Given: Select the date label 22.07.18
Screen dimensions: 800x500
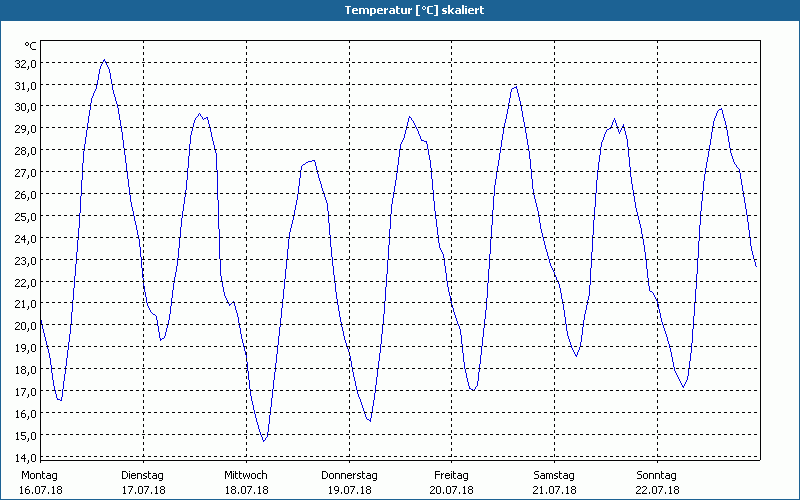Looking at the screenshot, I should pos(657,490).
